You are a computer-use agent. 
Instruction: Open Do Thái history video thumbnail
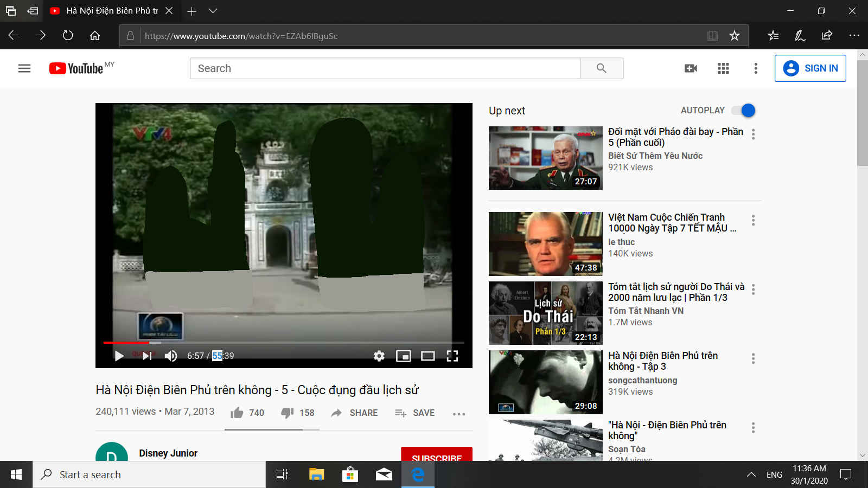[546, 313]
